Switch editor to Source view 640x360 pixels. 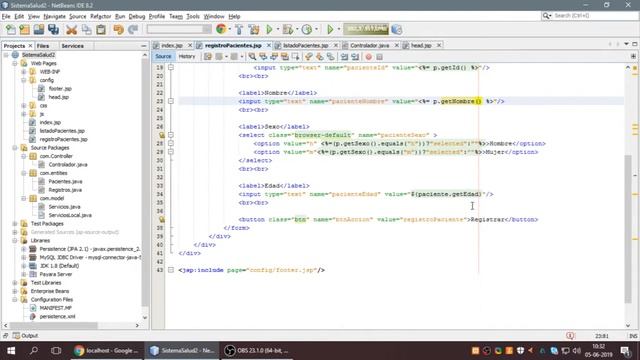coord(163,57)
